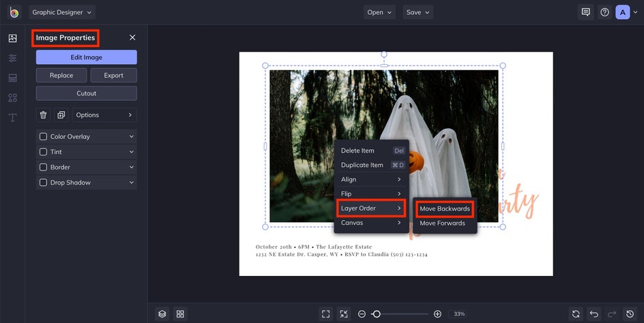Expand the Save dropdown menu
The image size is (644, 323).
click(418, 12)
